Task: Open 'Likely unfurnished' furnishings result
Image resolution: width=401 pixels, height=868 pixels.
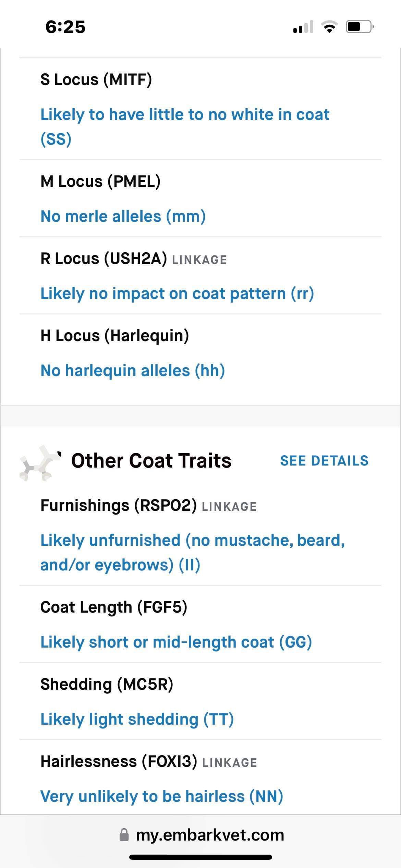Action: pos(193,552)
